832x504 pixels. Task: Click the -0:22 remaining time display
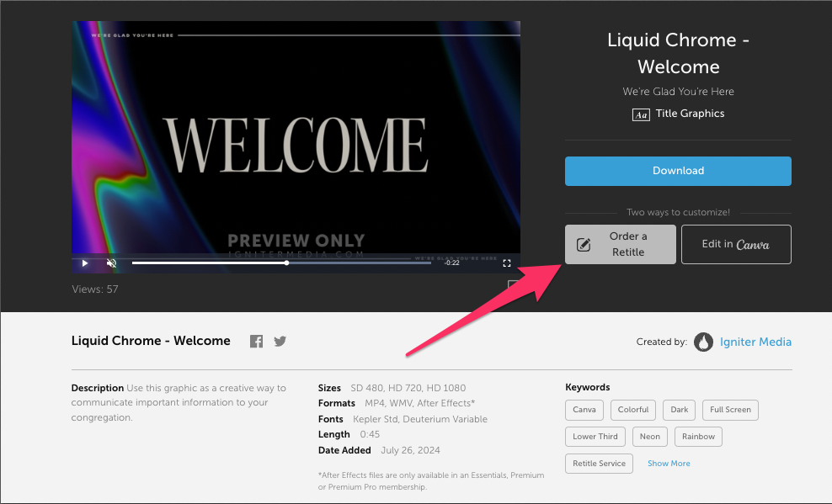[452, 263]
